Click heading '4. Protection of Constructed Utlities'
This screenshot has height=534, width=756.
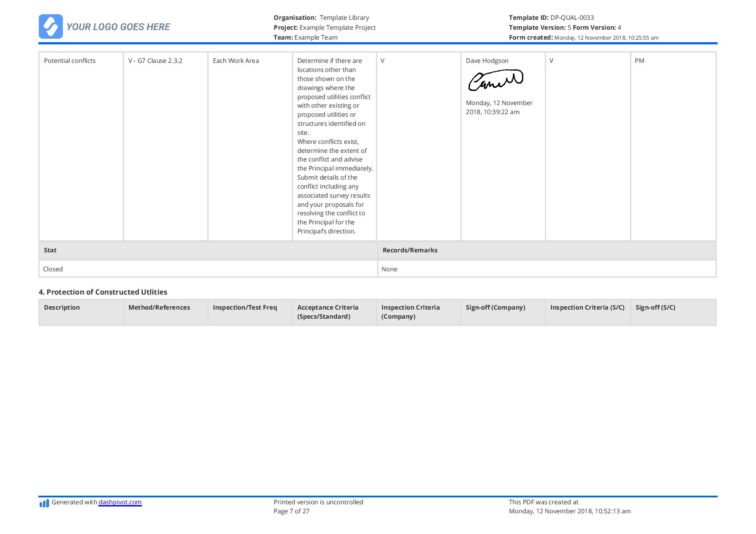[103, 292]
